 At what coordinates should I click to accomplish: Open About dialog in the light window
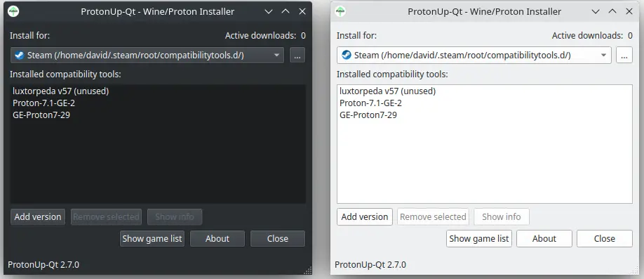[x=544, y=239]
